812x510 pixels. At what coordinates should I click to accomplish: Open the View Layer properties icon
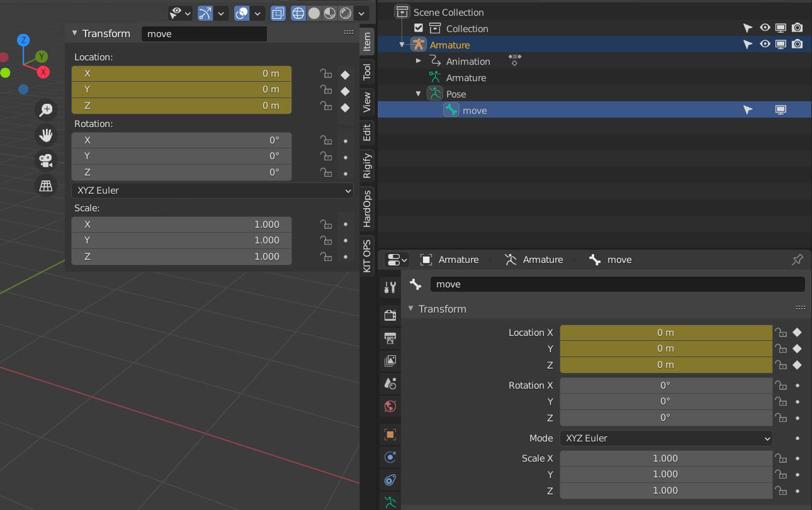390,360
